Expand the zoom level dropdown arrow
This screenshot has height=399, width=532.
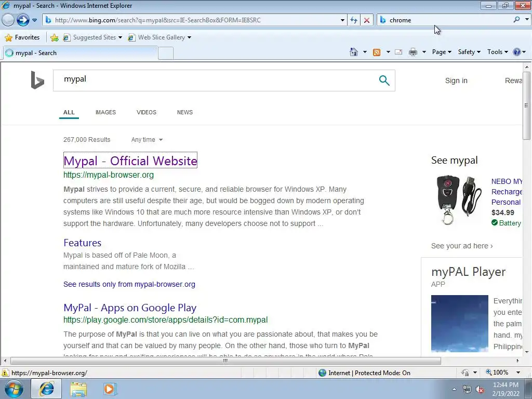(x=518, y=373)
